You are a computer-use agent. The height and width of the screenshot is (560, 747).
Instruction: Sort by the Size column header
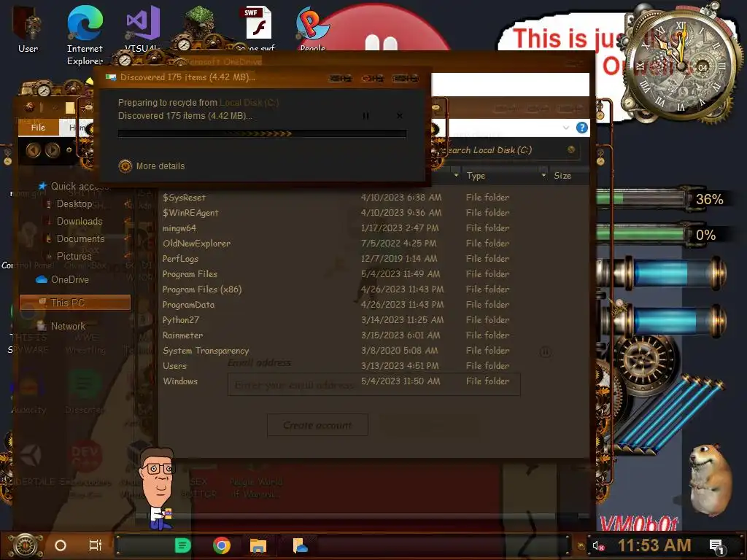[x=569, y=176]
